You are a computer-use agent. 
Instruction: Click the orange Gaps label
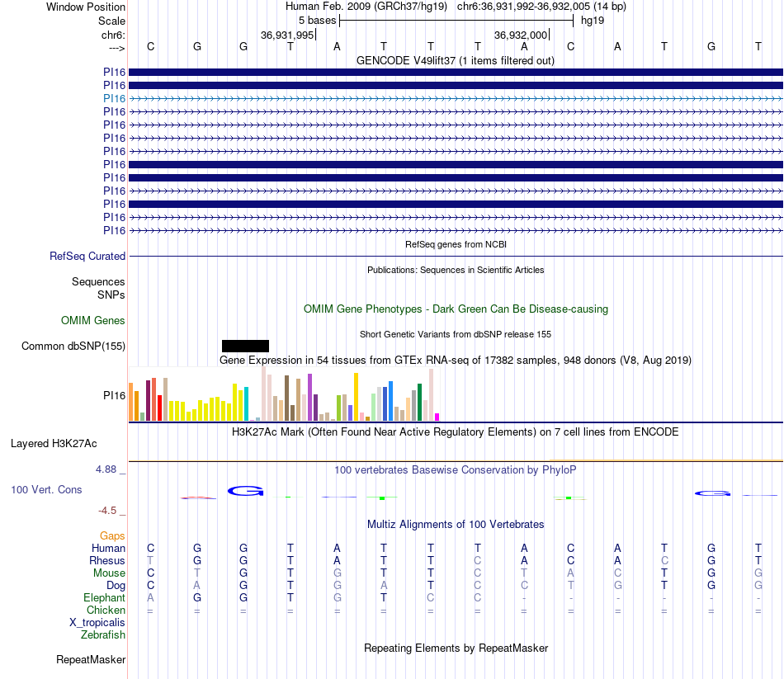tap(112, 536)
